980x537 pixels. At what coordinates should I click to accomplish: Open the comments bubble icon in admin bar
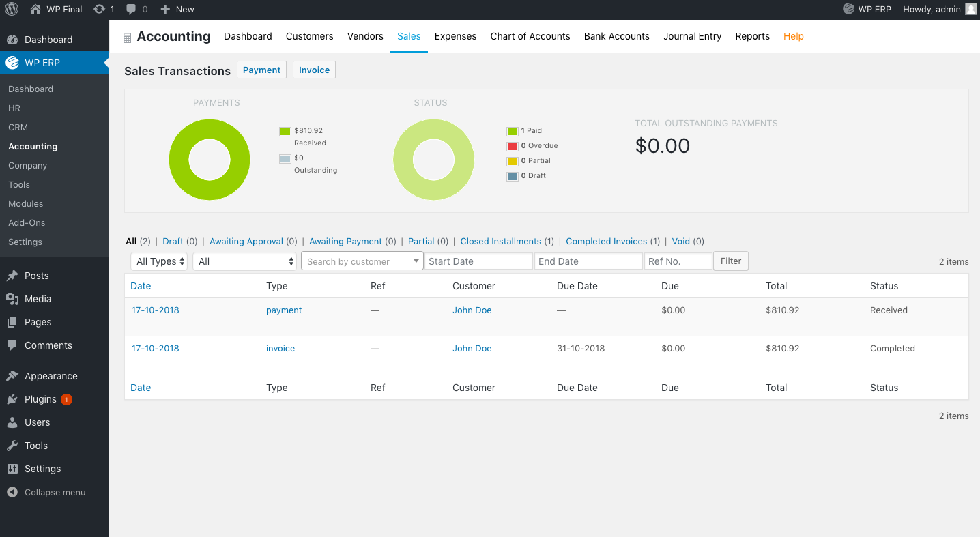coord(132,10)
